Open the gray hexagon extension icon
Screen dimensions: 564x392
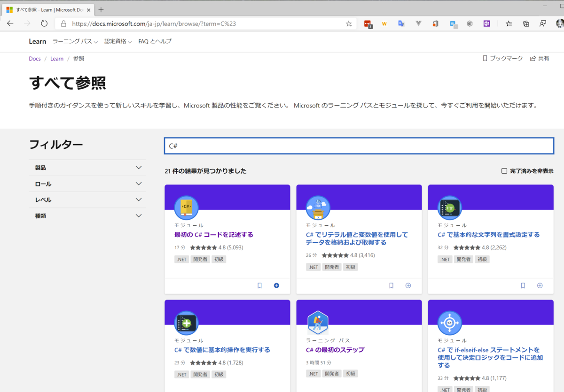pyautogui.click(x=470, y=23)
